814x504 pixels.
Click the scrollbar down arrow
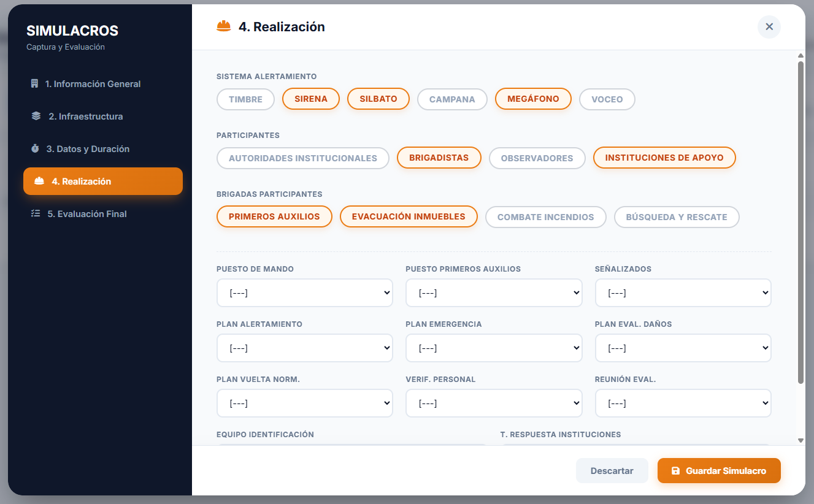[x=801, y=440]
